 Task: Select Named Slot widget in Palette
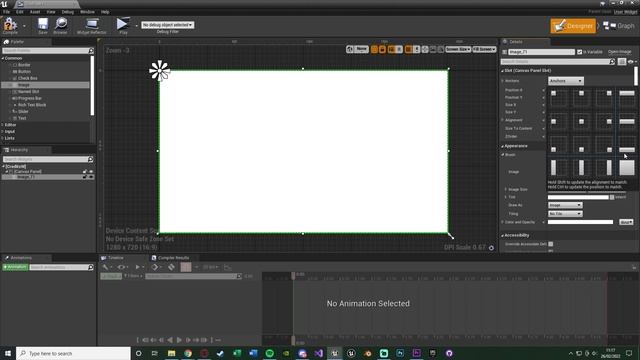pyautogui.click(x=28, y=91)
